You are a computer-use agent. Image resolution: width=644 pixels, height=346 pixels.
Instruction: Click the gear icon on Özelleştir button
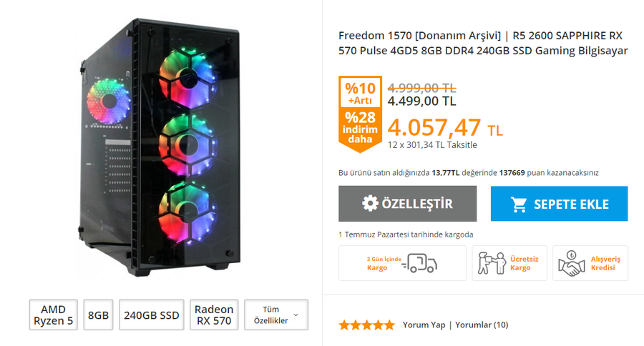tap(370, 204)
